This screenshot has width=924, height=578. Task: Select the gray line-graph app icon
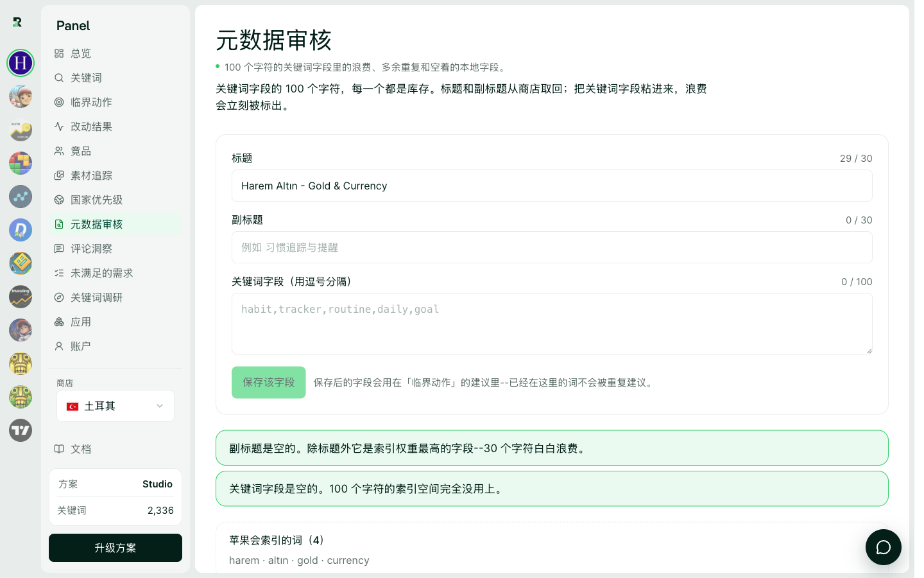coord(21,197)
